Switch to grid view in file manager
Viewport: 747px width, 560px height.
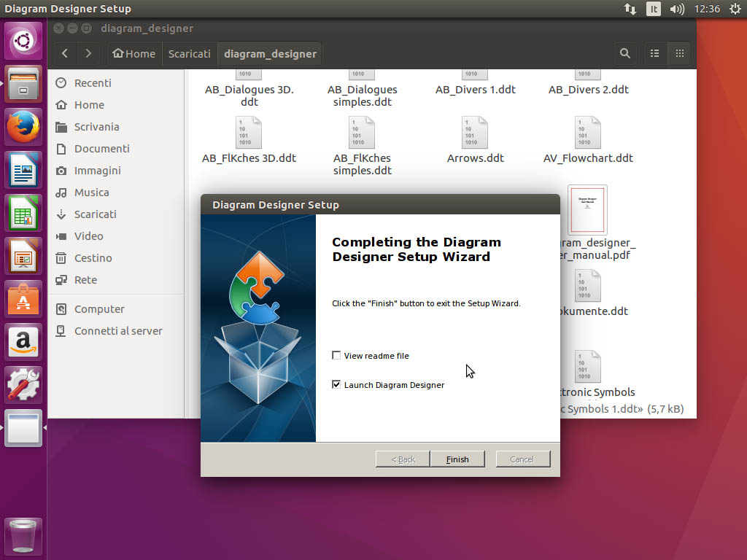(x=680, y=53)
